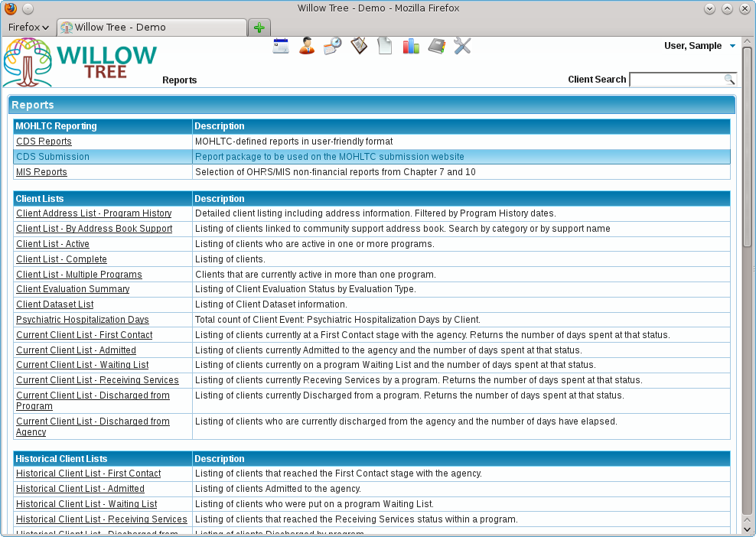756x537 pixels.
Task: Switch to the Willow Tree - Demo tab
Action: (x=152, y=28)
